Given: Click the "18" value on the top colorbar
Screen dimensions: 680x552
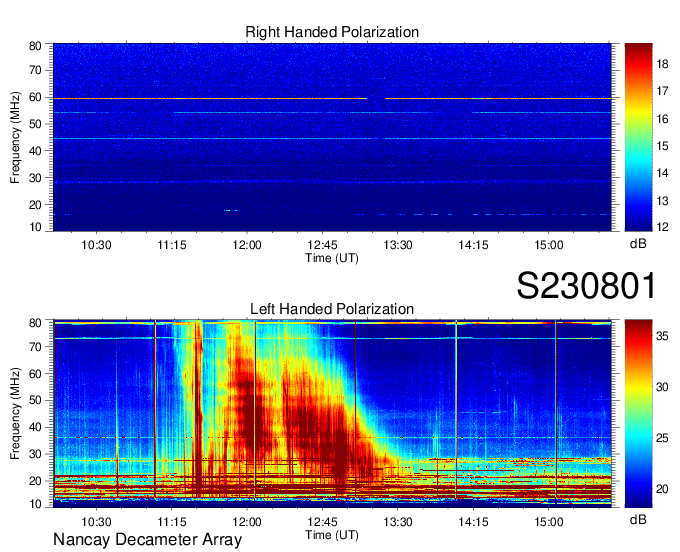Looking at the screenshot, I should [x=662, y=64].
